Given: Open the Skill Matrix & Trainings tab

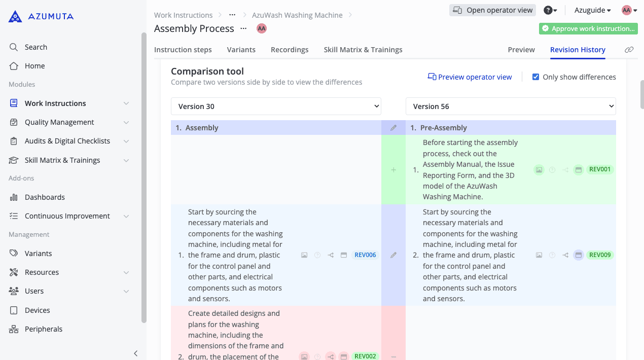Looking at the screenshot, I should [363, 50].
